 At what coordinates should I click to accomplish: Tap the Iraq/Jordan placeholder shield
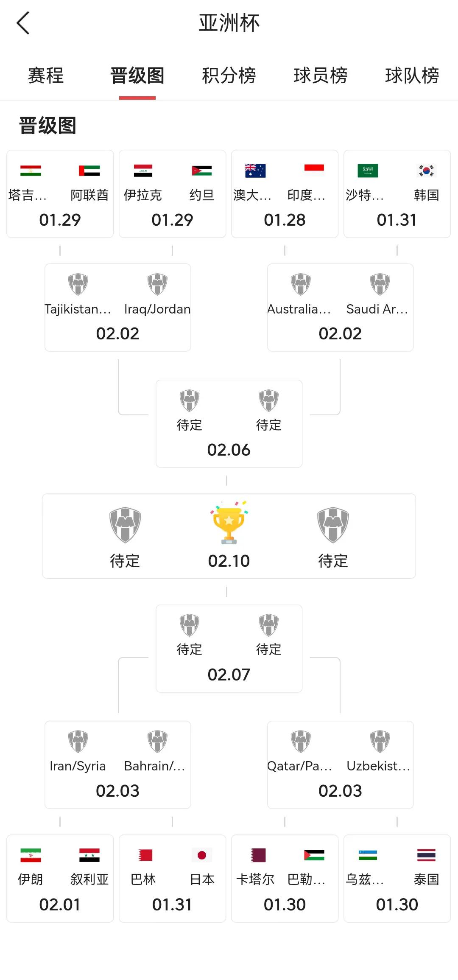[157, 284]
